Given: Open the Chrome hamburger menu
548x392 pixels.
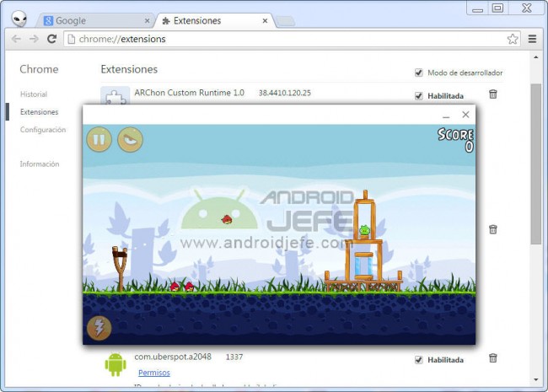Looking at the screenshot, I should tap(532, 39).
